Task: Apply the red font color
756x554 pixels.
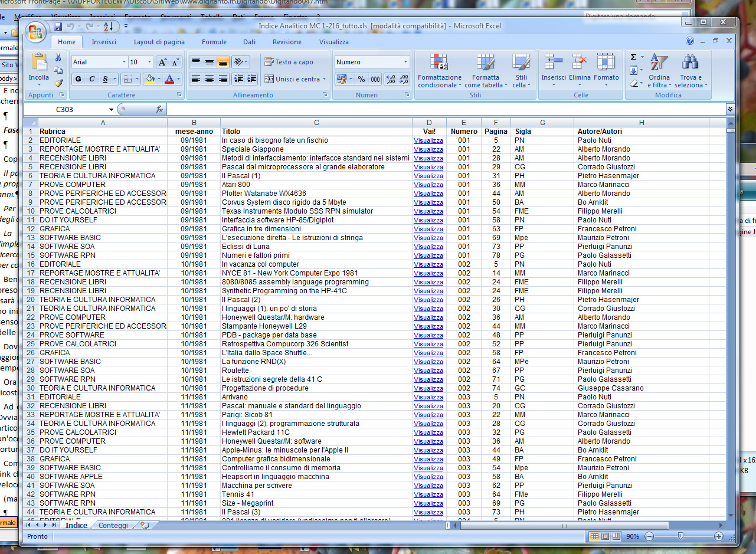Action: pyautogui.click(x=169, y=79)
